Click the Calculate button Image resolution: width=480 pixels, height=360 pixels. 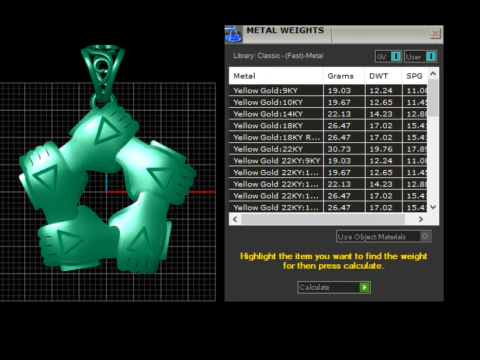pyautogui.click(x=334, y=287)
